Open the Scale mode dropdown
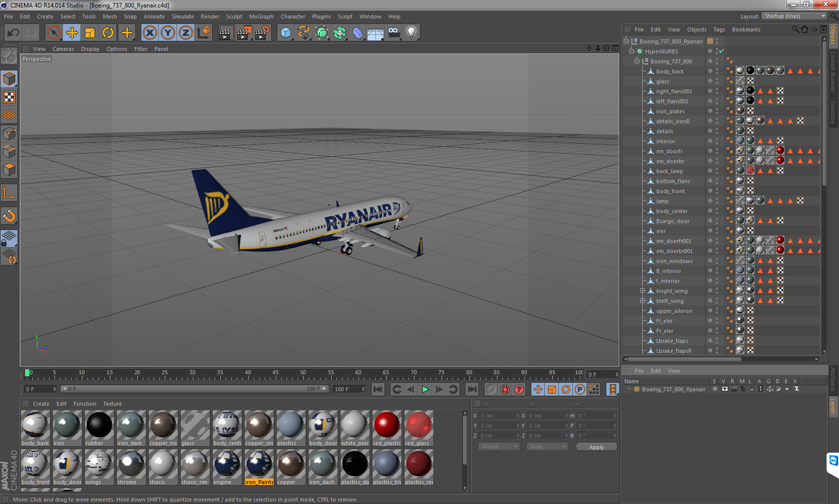Viewport: 839px width, 504px height. [x=547, y=447]
